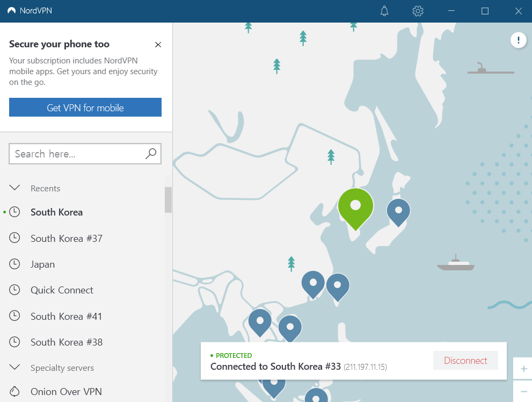Minimize the NordVPN window
Screen dimensions: 532x402
pyautogui.click(x=451, y=11)
